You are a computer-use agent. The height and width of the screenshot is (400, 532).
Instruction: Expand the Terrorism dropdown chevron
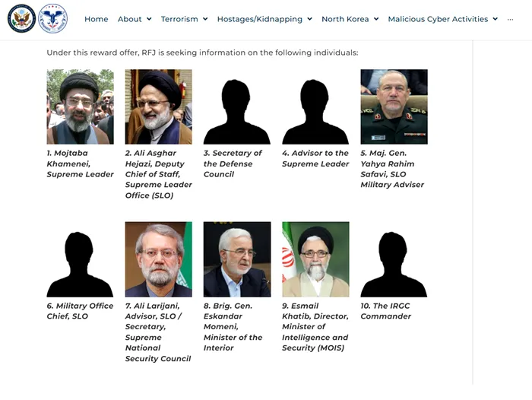tap(205, 19)
